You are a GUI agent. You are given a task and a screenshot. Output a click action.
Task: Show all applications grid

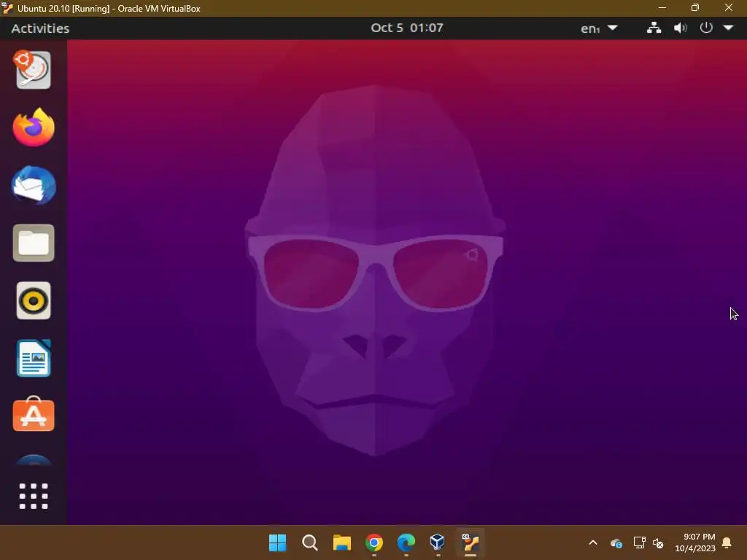(34, 496)
